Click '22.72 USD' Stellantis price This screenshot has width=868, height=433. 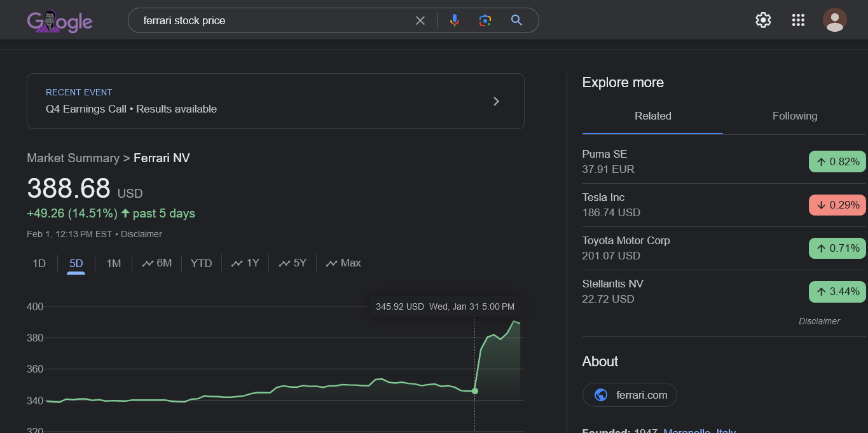[x=608, y=299]
